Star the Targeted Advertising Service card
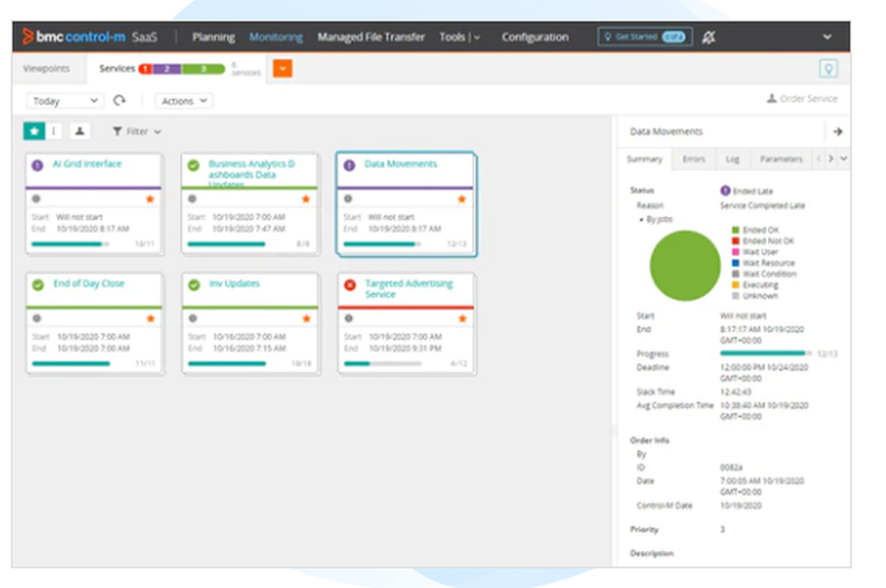The image size is (886, 588). coord(461,320)
